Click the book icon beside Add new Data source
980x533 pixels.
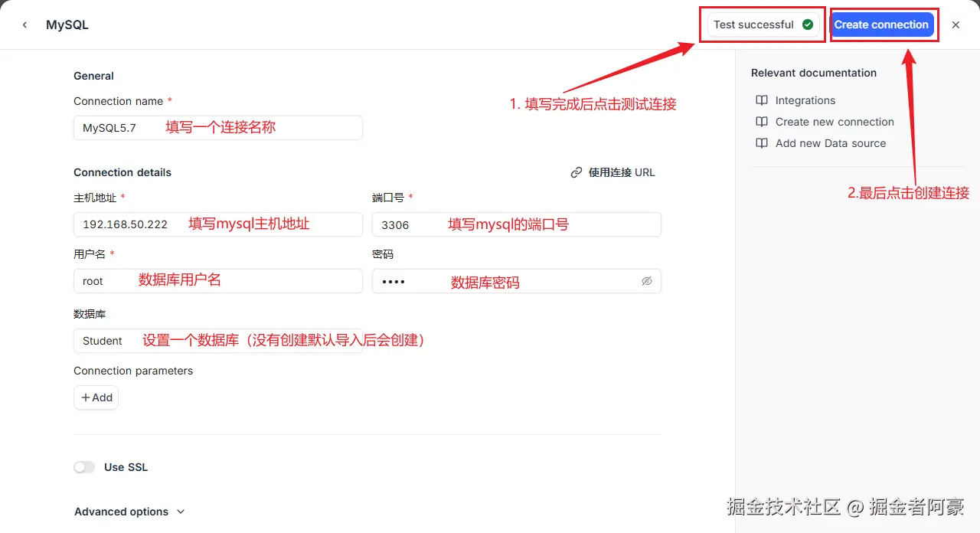pyautogui.click(x=762, y=143)
